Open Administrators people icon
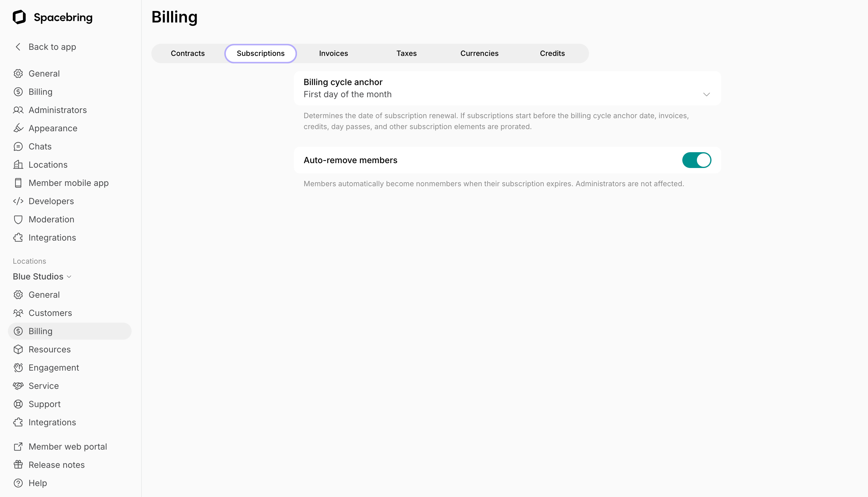Image resolution: width=868 pixels, height=497 pixels. 18,110
